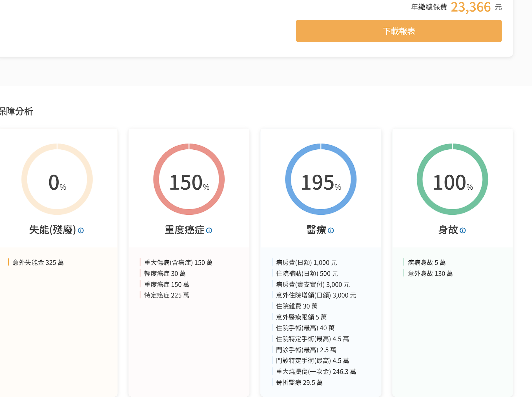Click the 意外失能金 325 萬 entry
The width and height of the screenshot is (532, 397).
[x=38, y=263]
